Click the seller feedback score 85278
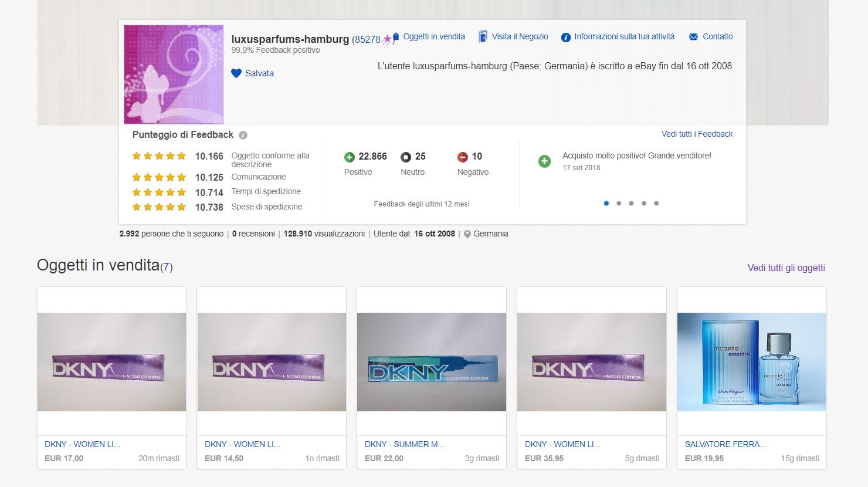Viewport: 868px width, 487px height. coord(367,39)
